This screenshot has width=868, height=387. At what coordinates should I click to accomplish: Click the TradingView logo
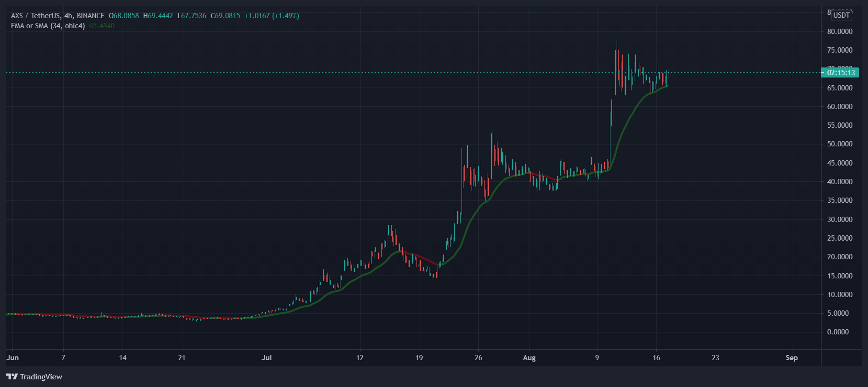pos(34,377)
